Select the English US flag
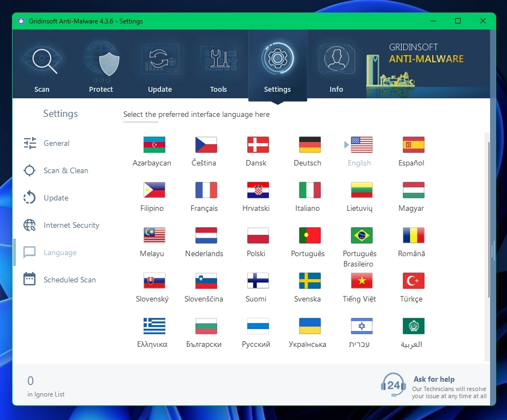This screenshot has height=420, width=507. pyautogui.click(x=362, y=145)
